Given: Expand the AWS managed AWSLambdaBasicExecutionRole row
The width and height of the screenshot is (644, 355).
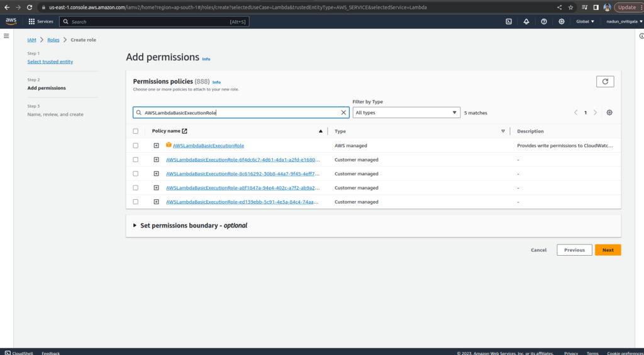Looking at the screenshot, I should (156, 146).
